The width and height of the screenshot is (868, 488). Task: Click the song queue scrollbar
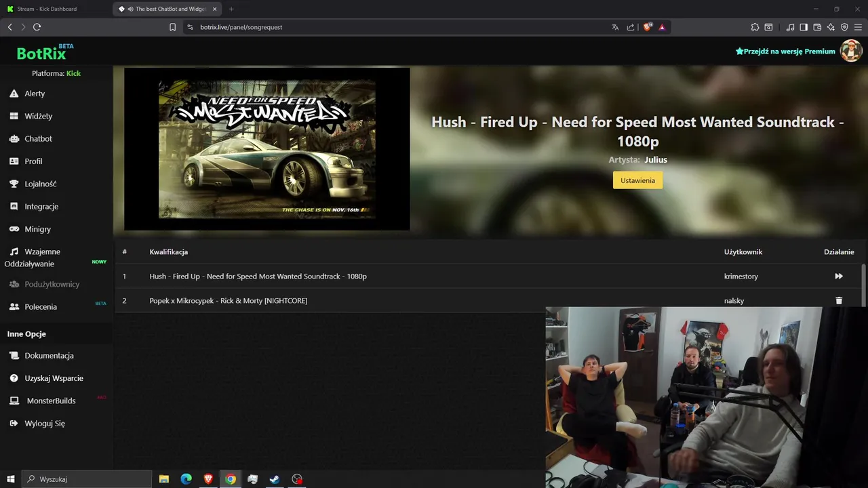(x=863, y=285)
